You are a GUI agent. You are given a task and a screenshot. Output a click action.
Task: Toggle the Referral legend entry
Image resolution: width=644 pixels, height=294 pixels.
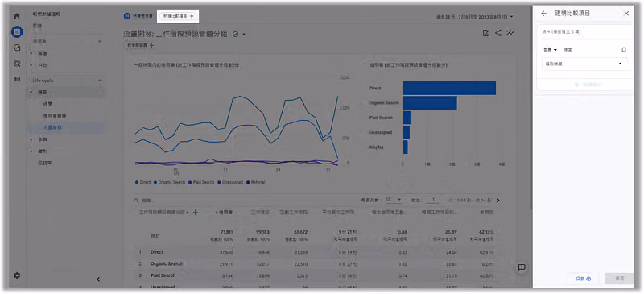[255, 182]
